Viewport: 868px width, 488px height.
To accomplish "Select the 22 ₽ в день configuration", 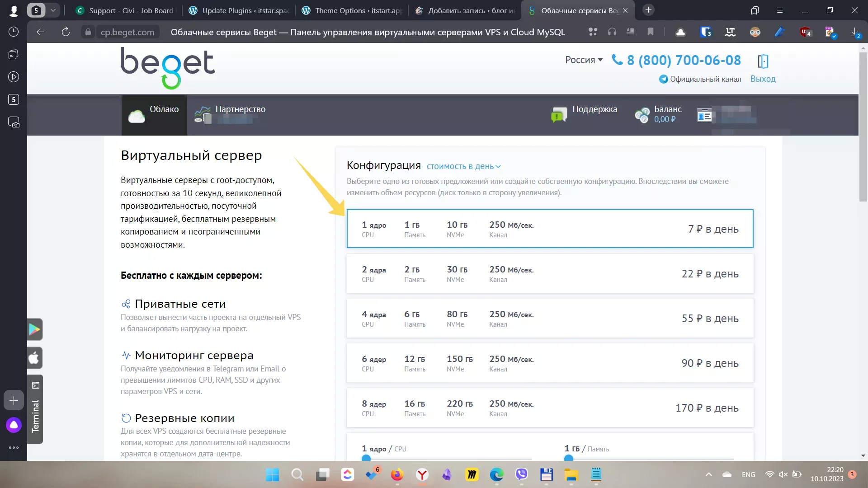I will point(550,273).
